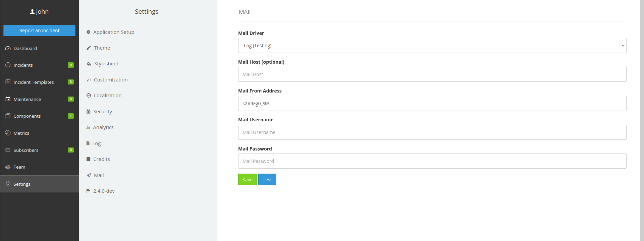Screen dimensions: 644x241
Task: Click the Settings gear icon in sidebar
Action: (x=8, y=184)
